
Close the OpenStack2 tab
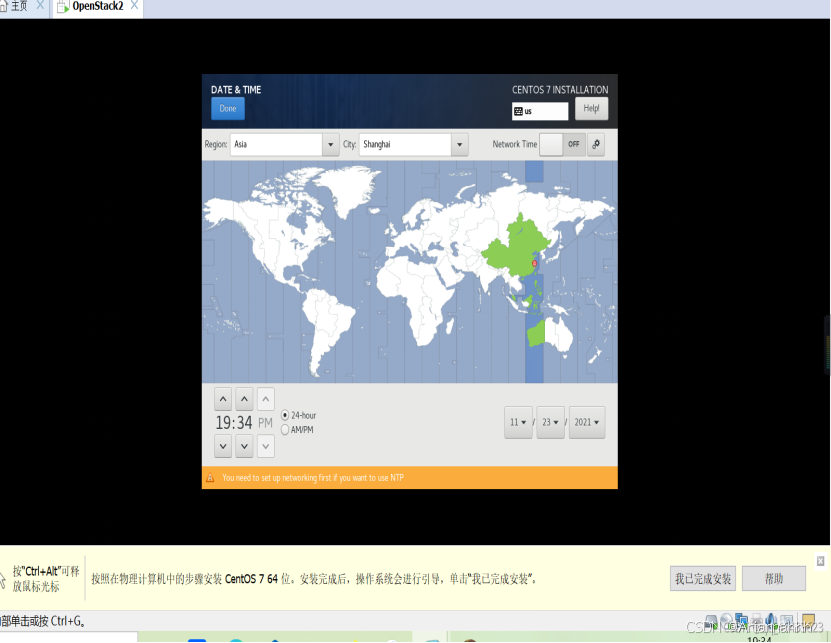tap(135, 5)
